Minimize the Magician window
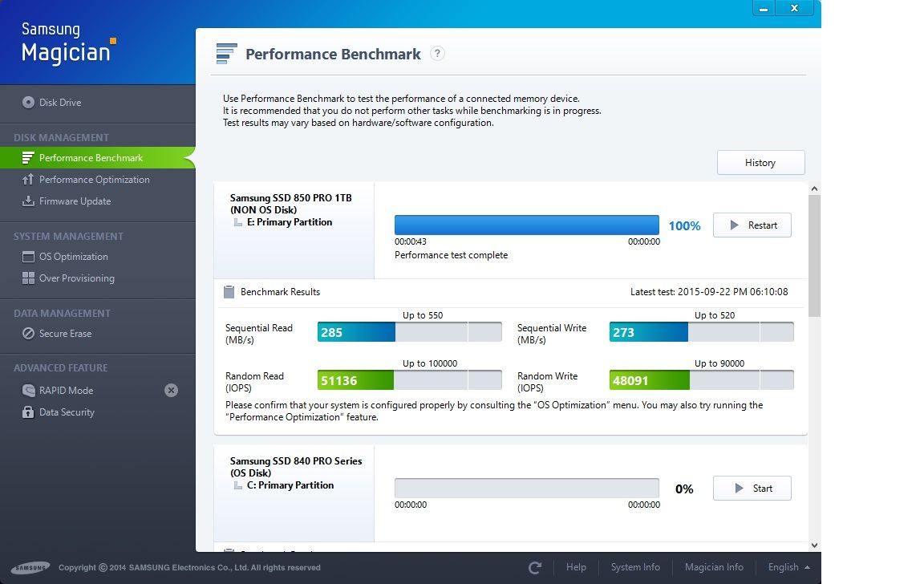 point(763,8)
